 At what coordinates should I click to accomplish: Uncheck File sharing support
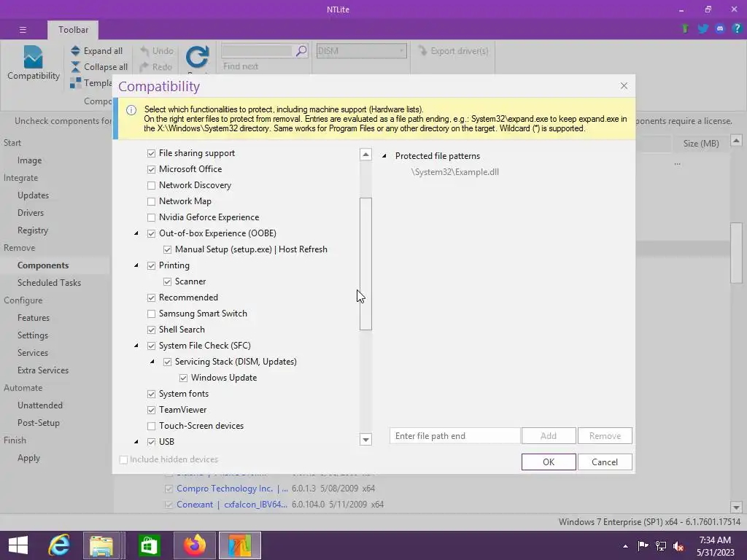coord(152,153)
